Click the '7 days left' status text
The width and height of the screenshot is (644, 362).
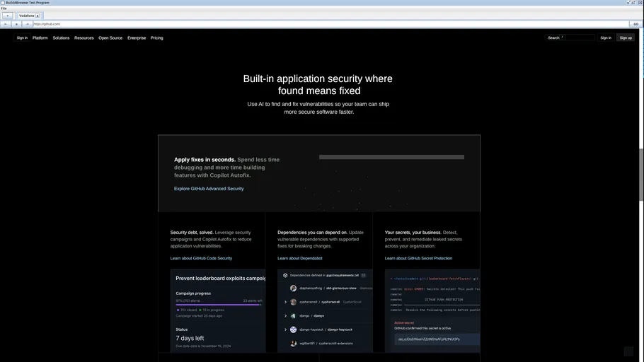(x=190, y=338)
